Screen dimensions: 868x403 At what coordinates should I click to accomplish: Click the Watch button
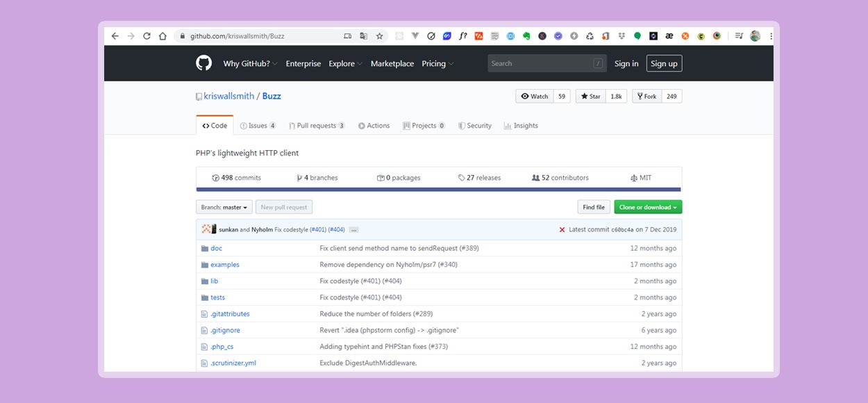(x=535, y=97)
